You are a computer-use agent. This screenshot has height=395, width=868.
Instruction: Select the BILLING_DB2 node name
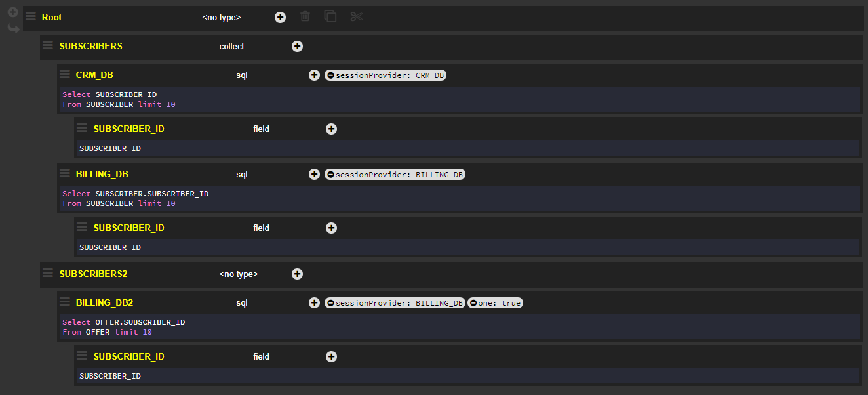pyautogui.click(x=104, y=303)
